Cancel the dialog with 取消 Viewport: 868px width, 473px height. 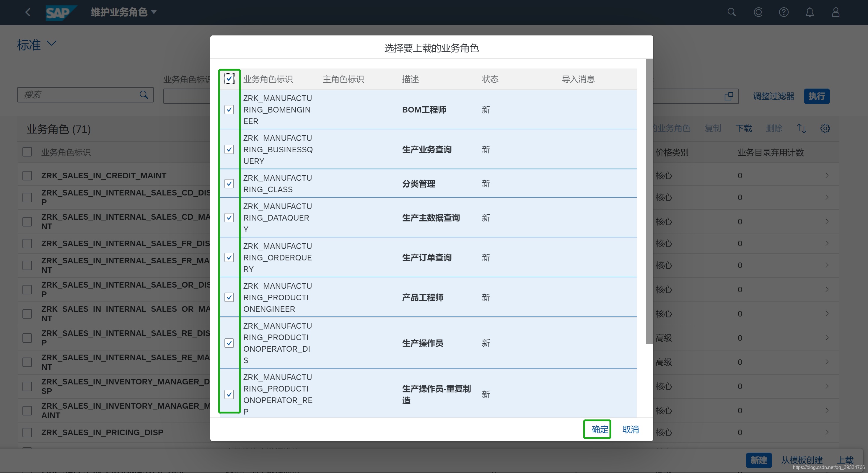pyautogui.click(x=631, y=429)
